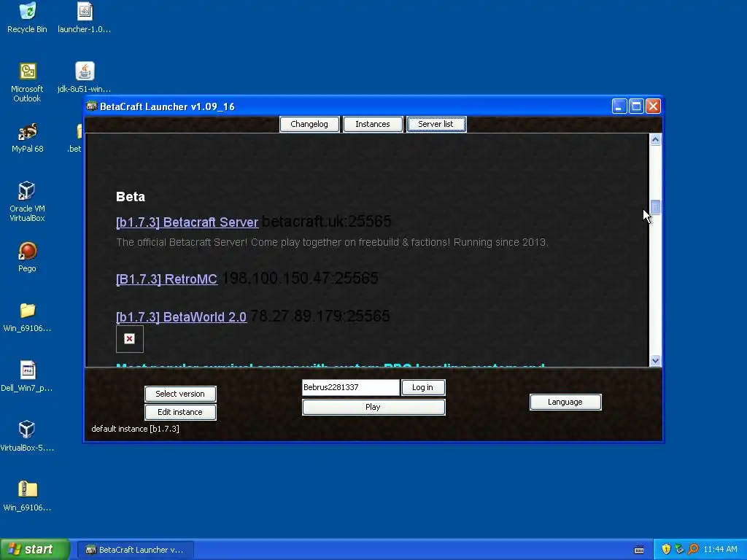Click the 78.27.89.179:25565 address text
Screen dimensions: 747x560
tap(320, 316)
